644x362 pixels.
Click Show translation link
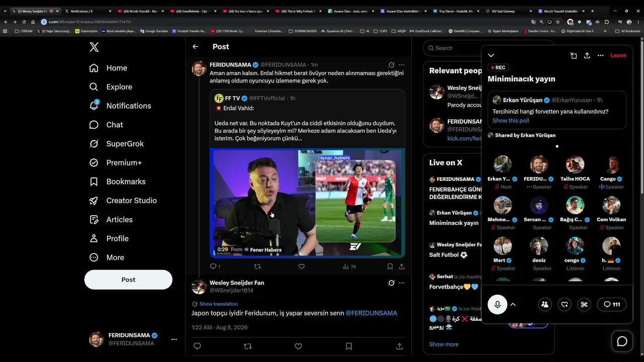[218, 304]
